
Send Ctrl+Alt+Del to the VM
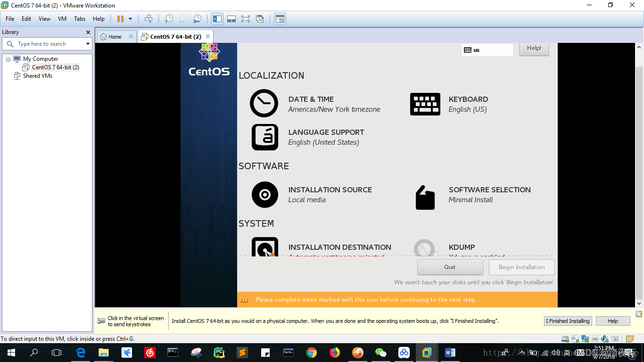[x=149, y=19]
